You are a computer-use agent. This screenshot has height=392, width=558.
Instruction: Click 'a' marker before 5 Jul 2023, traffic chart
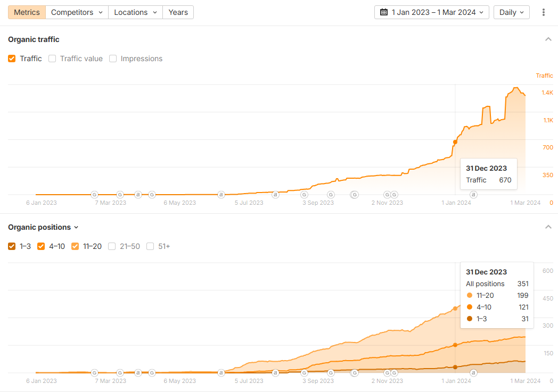tap(221, 194)
